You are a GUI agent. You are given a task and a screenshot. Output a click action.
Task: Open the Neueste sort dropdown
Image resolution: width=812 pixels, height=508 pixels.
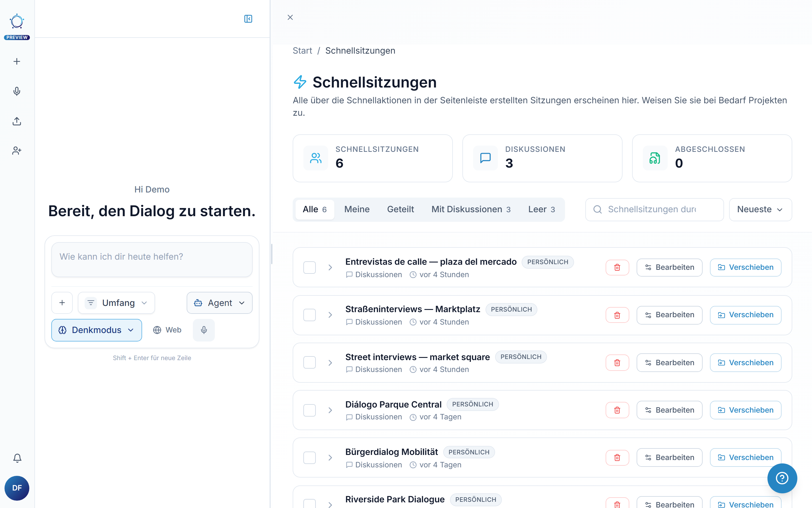[760, 209]
